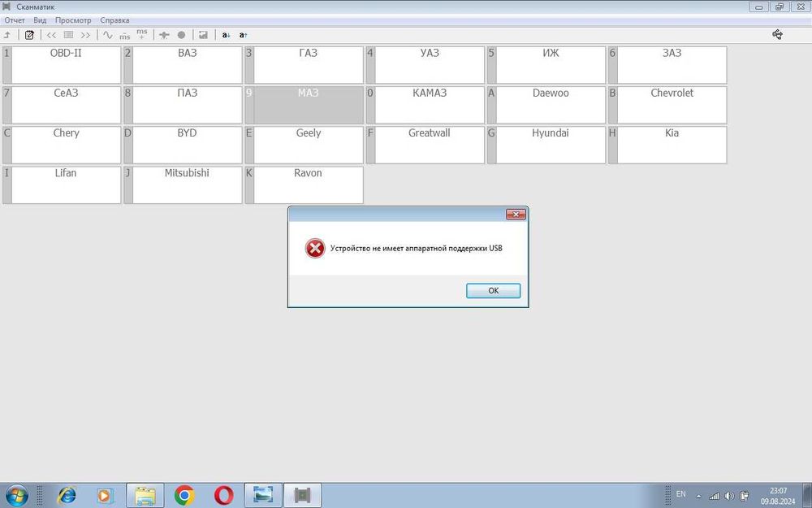Viewport: 812px width, 508px height.
Task: Open the volume speaker tray icon
Action: (x=729, y=496)
